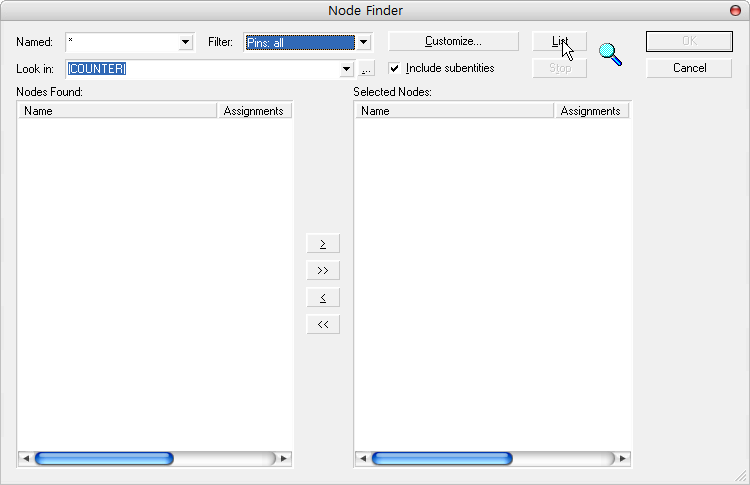Open the Named field dropdown
This screenshot has height=485, width=750.
(185, 42)
